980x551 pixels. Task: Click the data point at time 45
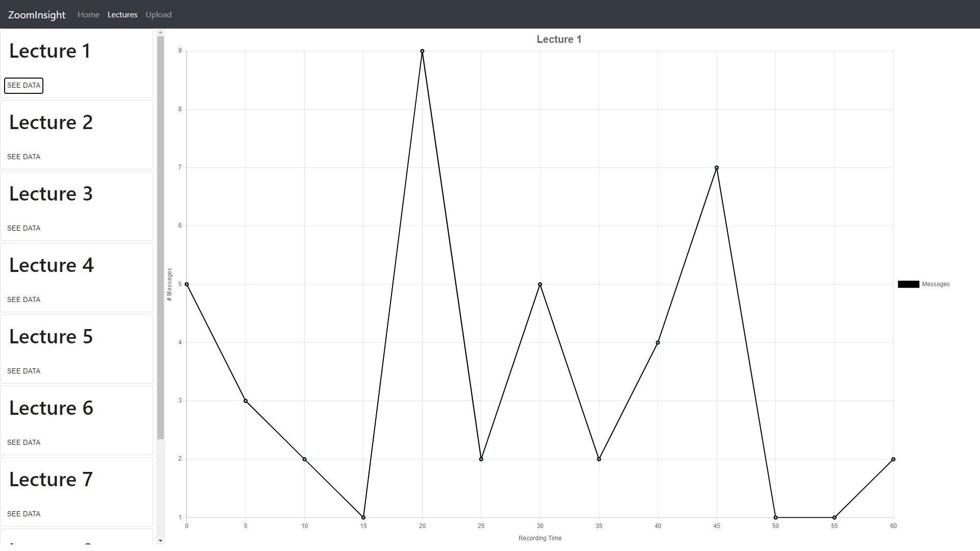pos(717,168)
